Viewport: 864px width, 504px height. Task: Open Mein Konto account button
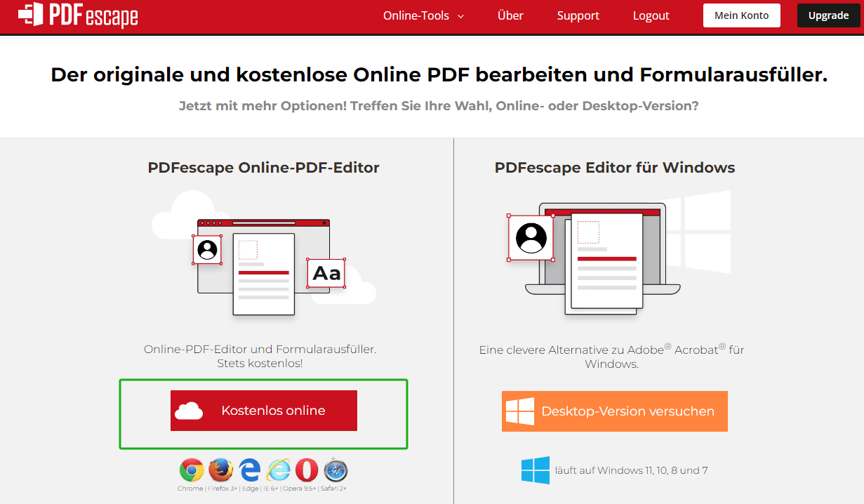pyautogui.click(x=741, y=15)
